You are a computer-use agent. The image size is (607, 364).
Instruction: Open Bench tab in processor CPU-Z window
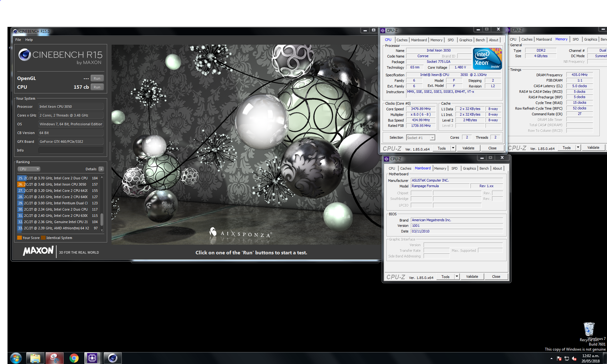click(480, 40)
